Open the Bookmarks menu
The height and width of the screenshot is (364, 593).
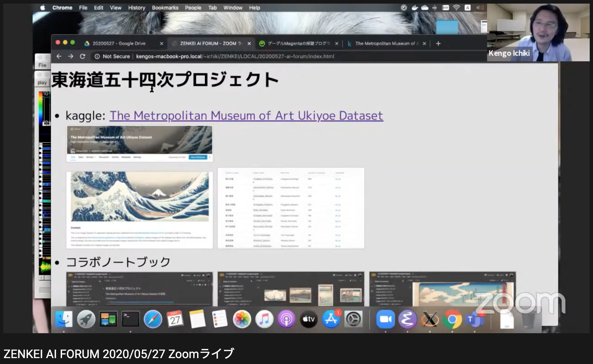(165, 8)
